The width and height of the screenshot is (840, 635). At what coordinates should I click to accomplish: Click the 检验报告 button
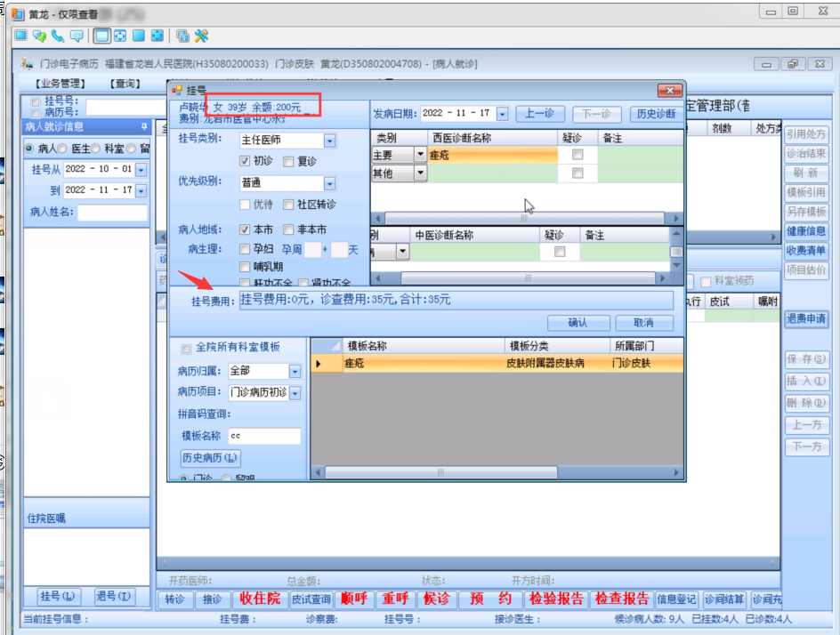556,599
